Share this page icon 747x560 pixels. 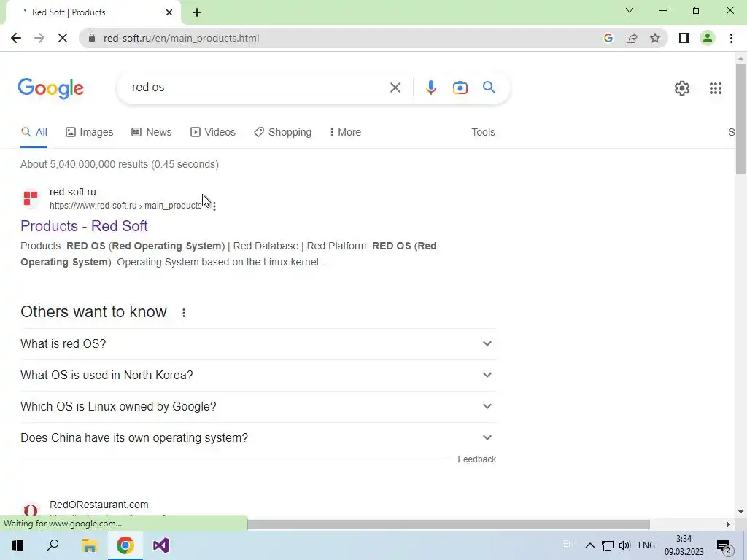tap(632, 38)
